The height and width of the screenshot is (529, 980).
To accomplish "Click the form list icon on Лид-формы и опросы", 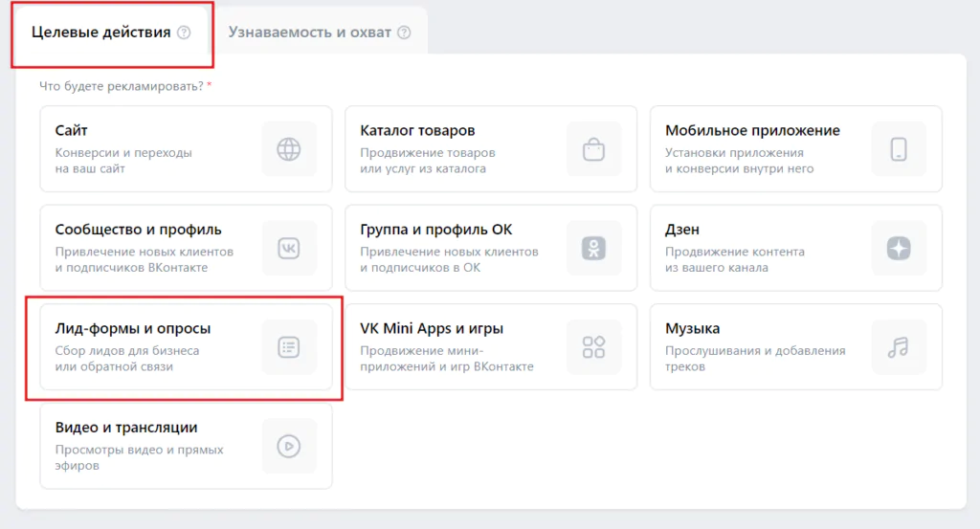I will pos(289,347).
